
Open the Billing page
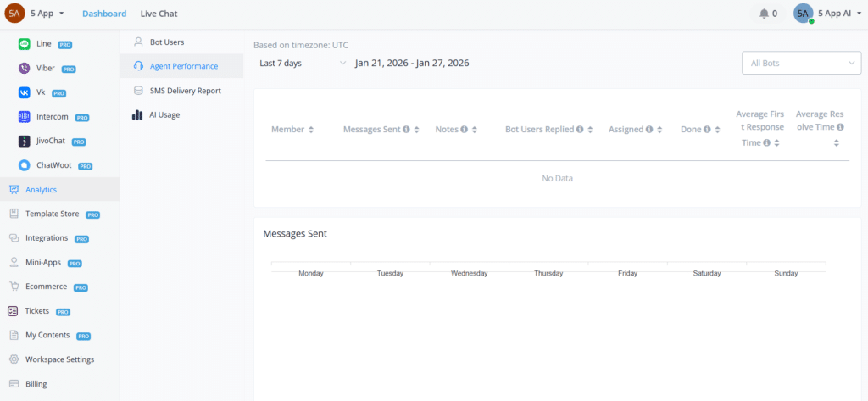click(36, 384)
